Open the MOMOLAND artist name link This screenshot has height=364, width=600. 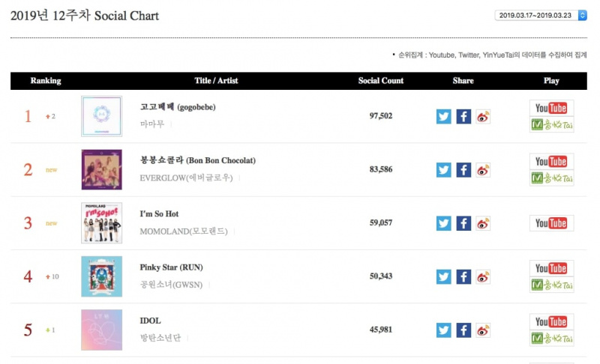point(184,231)
